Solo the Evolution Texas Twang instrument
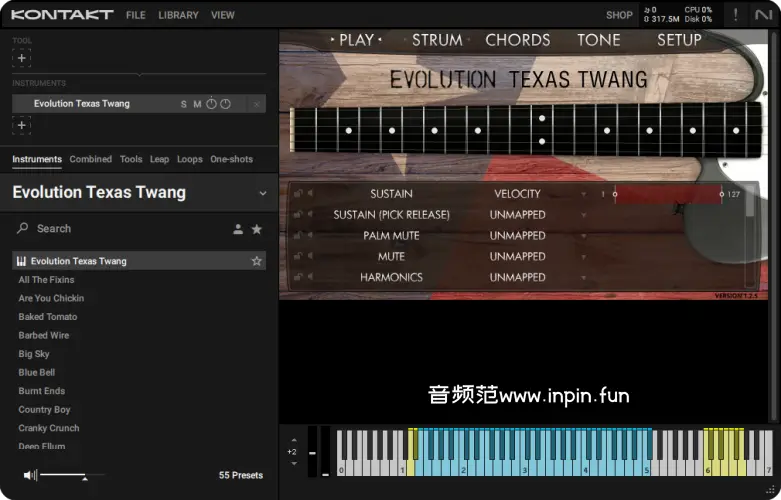The width and height of the screenshot is (781, 500). pyautogui.click(x=183, y=104)
